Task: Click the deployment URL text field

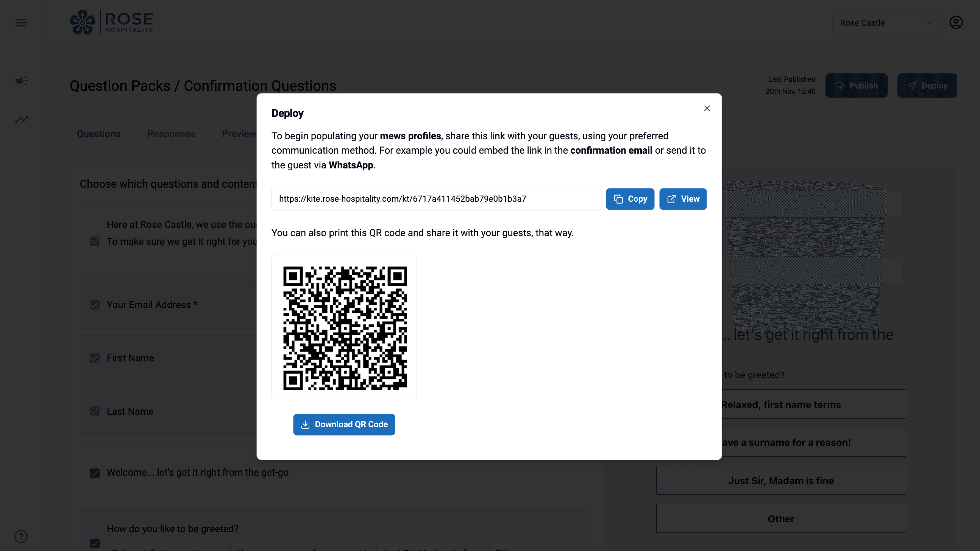Action: (436, 199)
